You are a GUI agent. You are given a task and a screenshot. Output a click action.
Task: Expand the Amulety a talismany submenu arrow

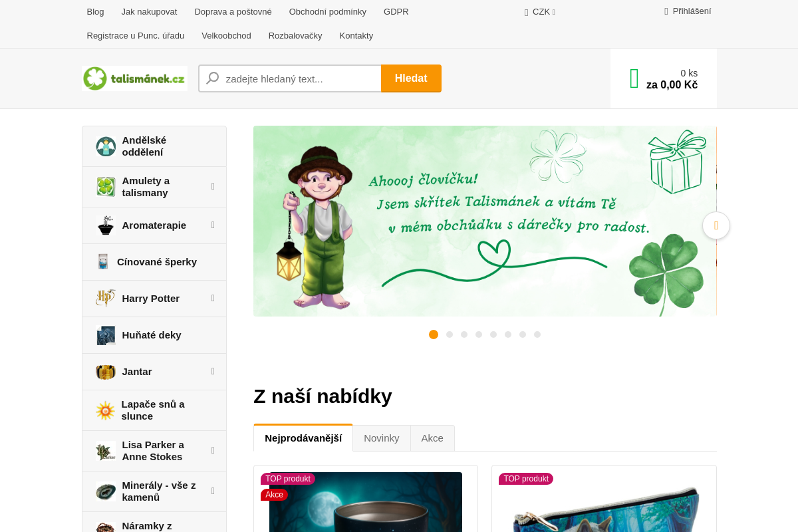(x=213, y=186)
